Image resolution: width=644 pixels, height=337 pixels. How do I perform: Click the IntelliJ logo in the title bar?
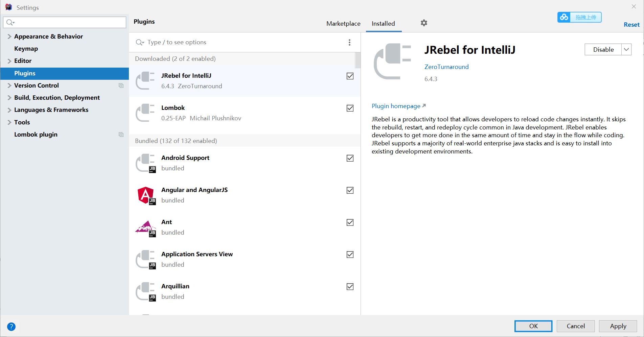coord(8,7)
